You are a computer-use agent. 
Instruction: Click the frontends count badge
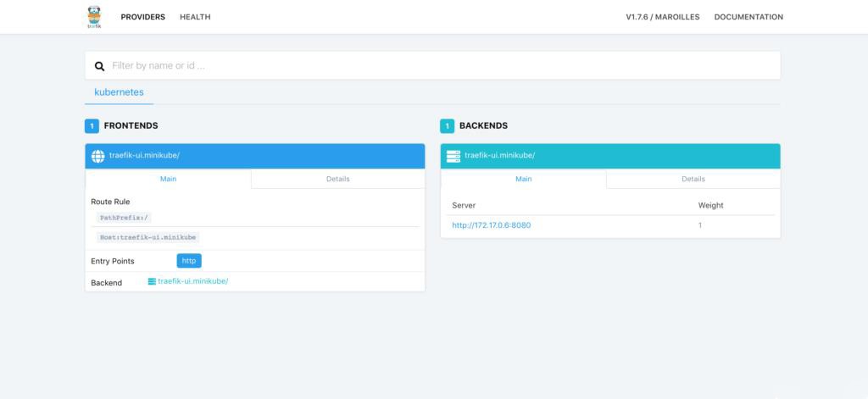coord(92,126)
